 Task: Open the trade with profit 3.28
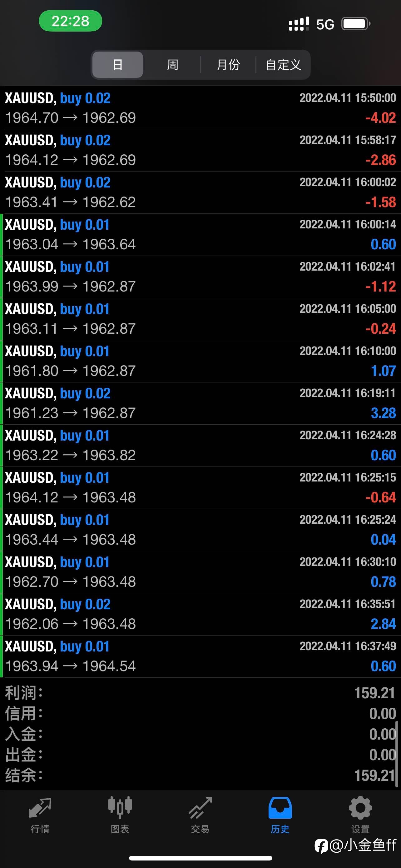(x=200, y=403)
